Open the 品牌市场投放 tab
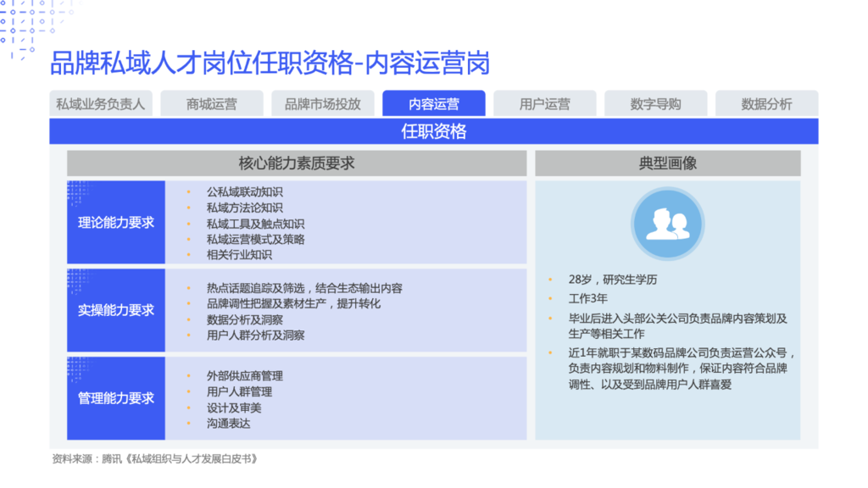Screen dimensions: 868x488 click(x=323, y=103)
